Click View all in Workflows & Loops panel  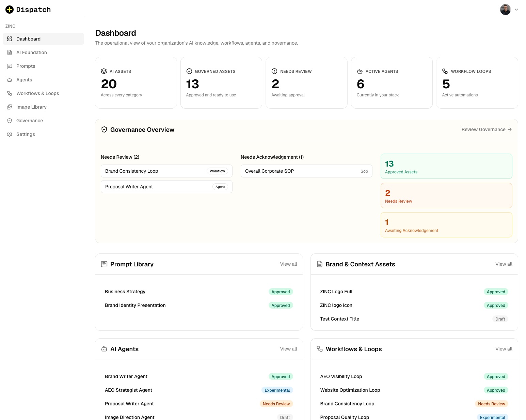[504, 349]
